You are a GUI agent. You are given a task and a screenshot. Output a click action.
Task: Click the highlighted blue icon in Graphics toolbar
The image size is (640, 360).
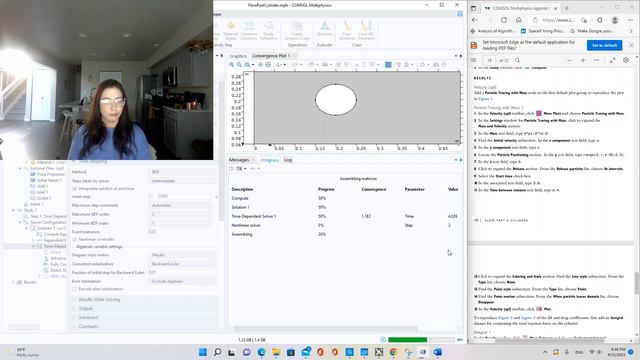click(x=388, y=65)
